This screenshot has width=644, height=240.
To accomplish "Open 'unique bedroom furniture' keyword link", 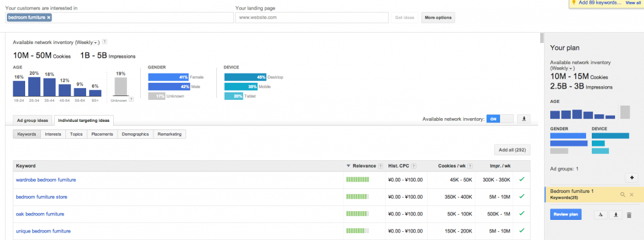I will pos(43,231).
